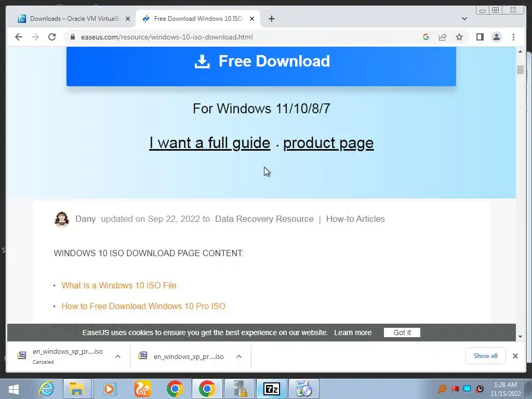Open Chrome three-dot menu
The image size is (532, 399).
(513, 37)
